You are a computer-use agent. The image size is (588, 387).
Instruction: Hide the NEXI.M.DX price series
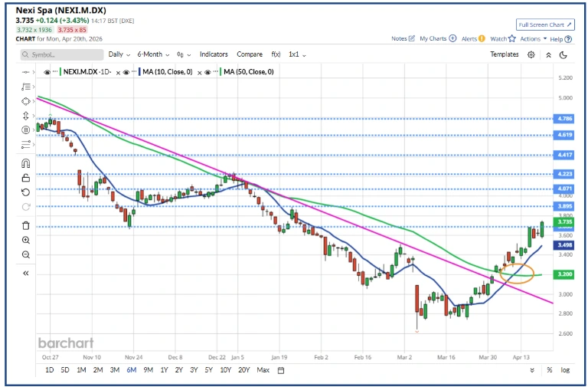click(x=47, y=72)
